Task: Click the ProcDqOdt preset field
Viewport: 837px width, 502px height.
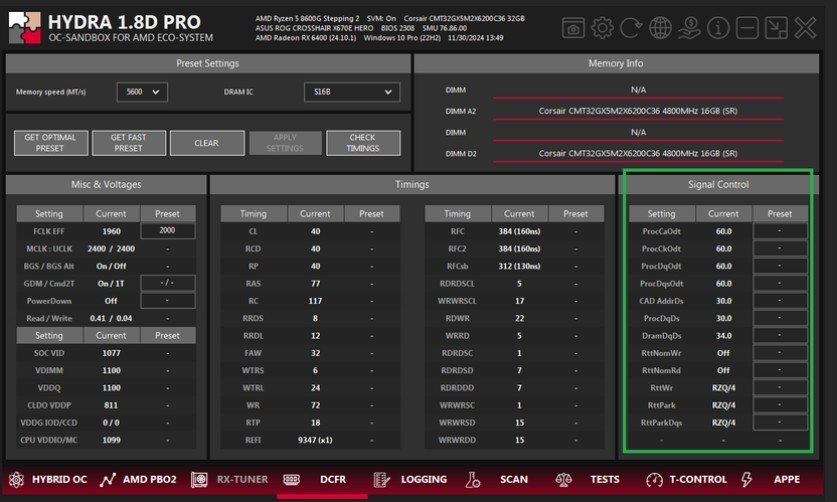Action: coord(780,266)
